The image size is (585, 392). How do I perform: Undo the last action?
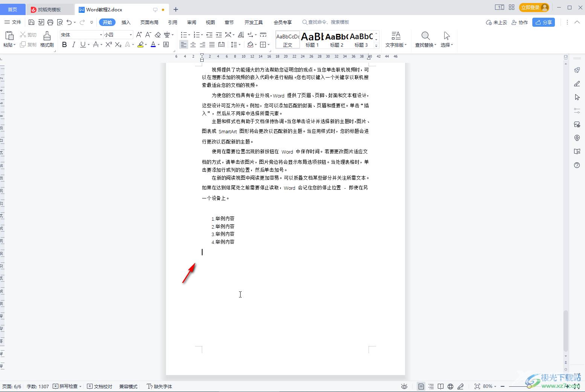coord(69,22)
